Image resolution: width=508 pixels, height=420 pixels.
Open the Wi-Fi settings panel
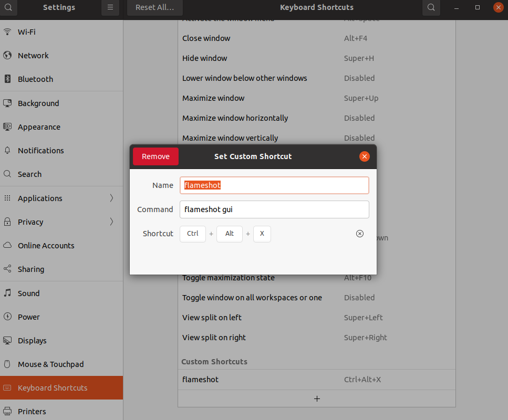(61, 31)
